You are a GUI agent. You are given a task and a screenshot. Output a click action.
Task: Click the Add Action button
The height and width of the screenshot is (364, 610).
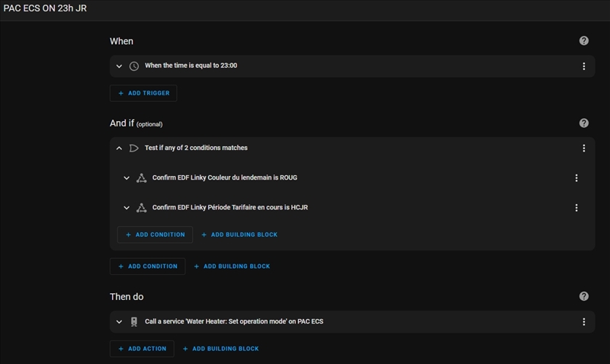pos(142,349)
